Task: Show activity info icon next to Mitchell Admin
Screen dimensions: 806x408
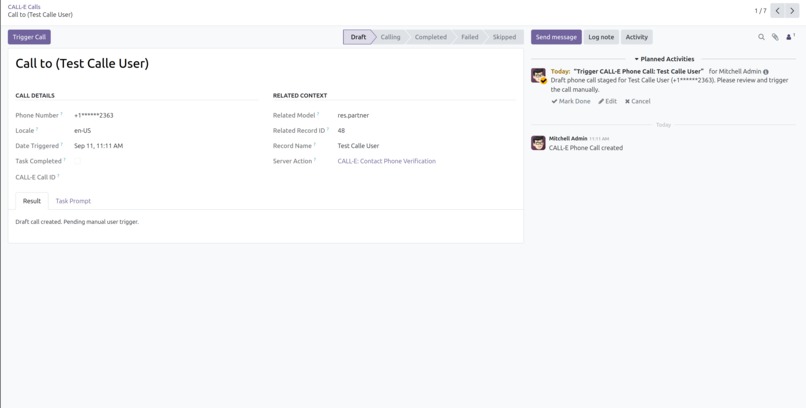Action: coord(766,72)
